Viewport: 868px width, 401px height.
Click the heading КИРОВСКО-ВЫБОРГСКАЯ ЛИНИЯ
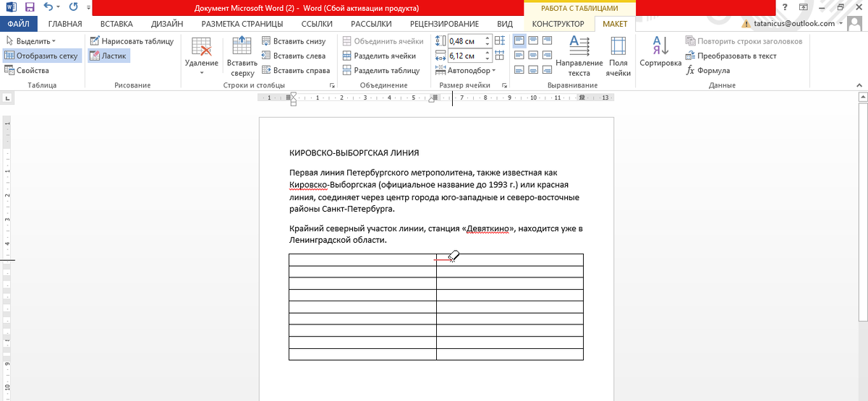pos(354,153)
